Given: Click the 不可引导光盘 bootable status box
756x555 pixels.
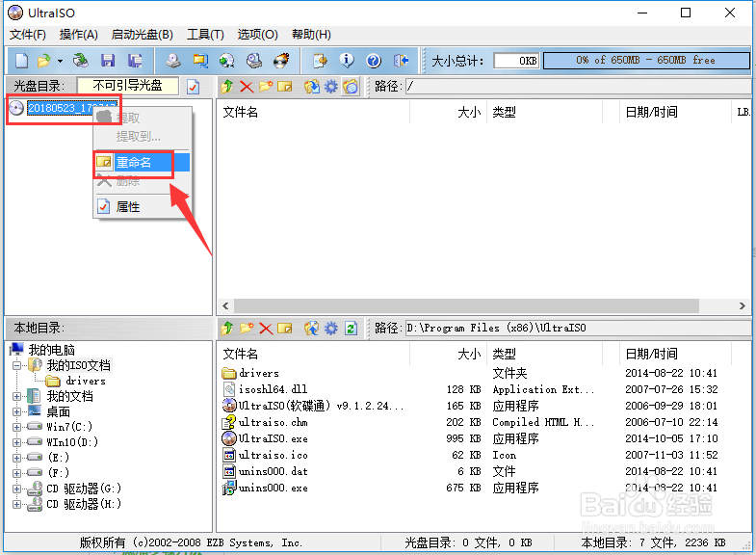Looking at the screenshot, I should pyautogui.click(x=128, y=86).
